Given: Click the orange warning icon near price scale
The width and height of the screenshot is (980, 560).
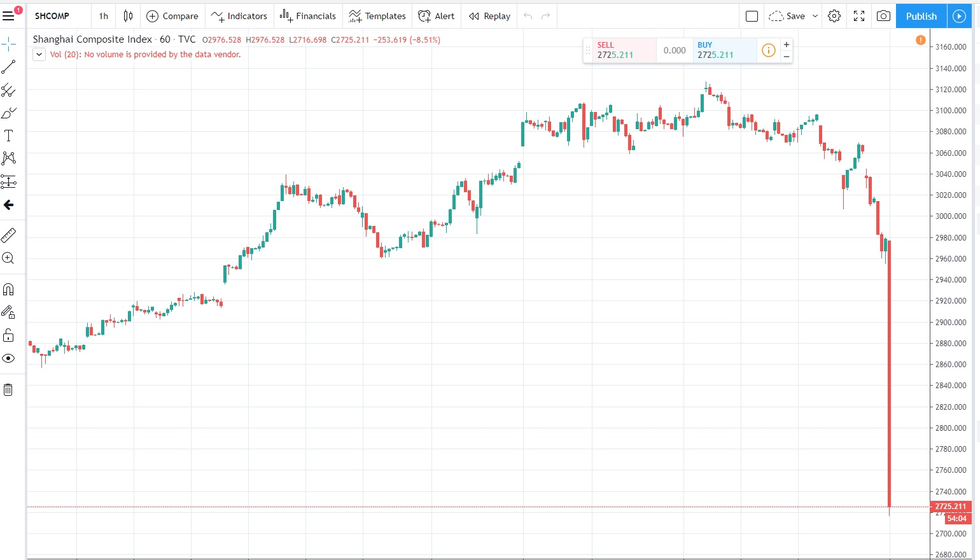Looking at the screenshot, I should click(921, 40).
